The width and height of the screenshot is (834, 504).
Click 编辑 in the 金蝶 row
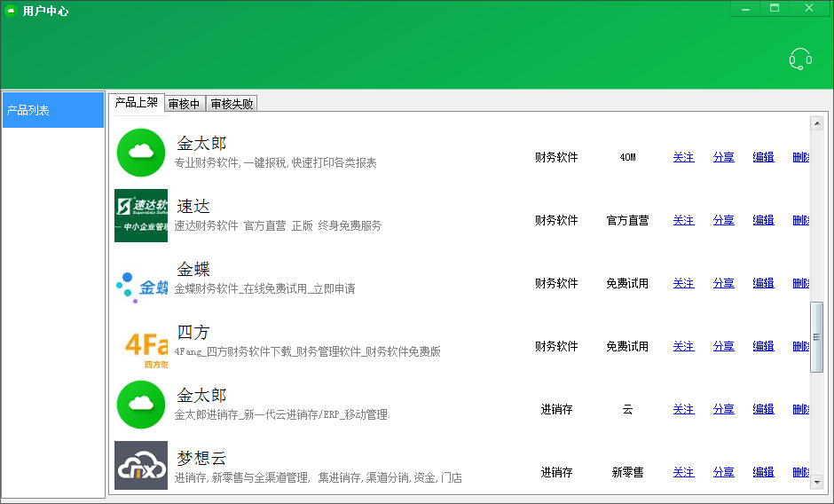[x=763, y=283]
